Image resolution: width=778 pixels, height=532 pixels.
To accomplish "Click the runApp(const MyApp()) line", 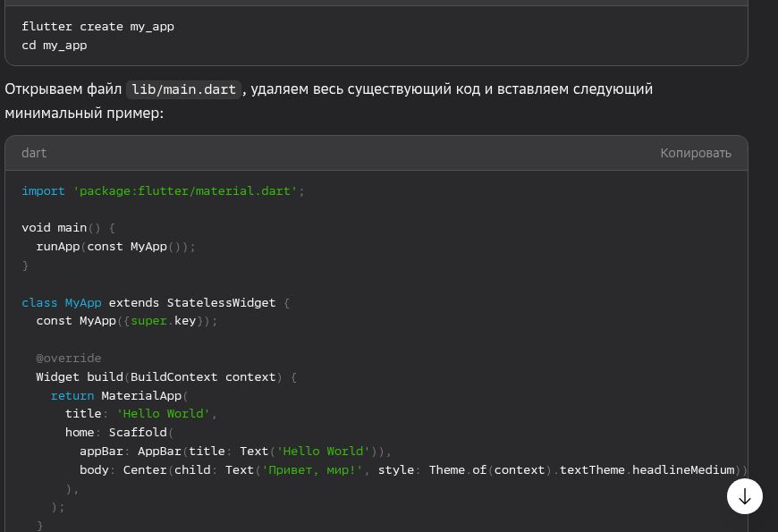I will [x=115, y=246].
